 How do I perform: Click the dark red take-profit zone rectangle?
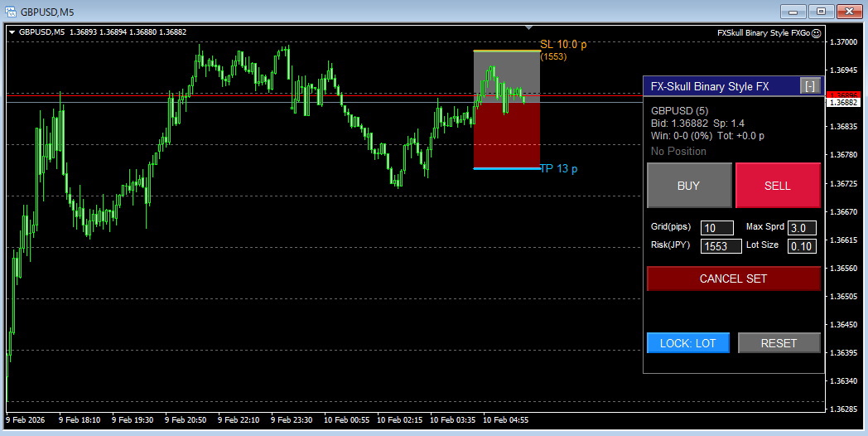pos(506,137)
